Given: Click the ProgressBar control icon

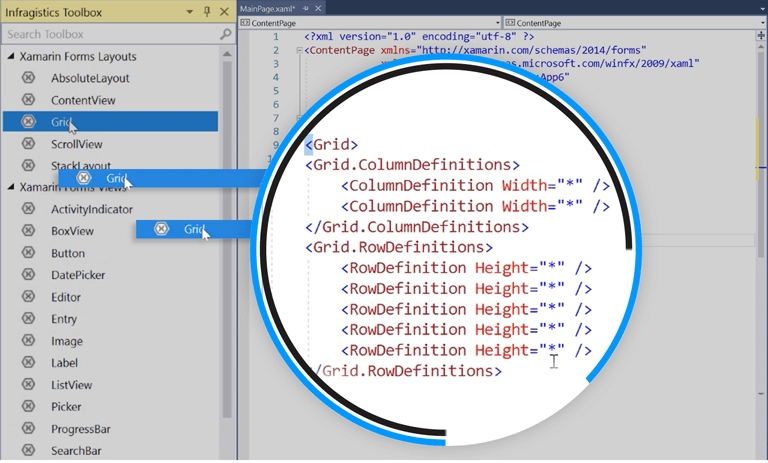Looking at the screenshot, I should [28, 429].
